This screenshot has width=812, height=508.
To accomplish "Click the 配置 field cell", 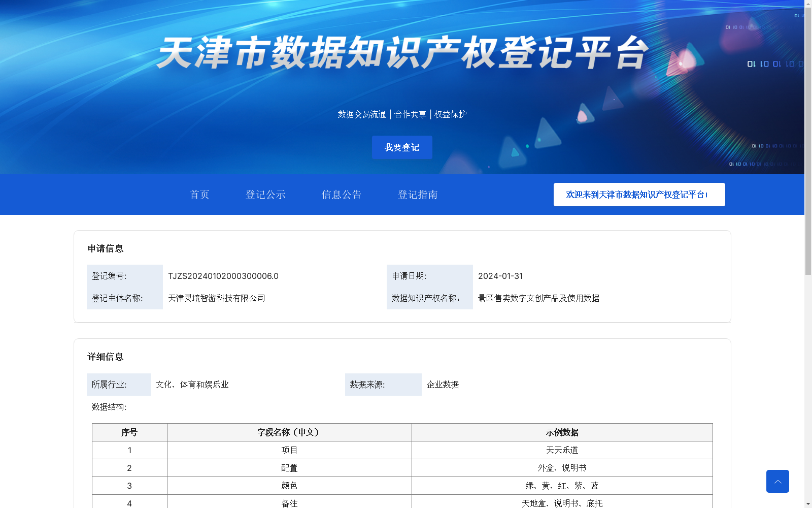I will (289, 468).
